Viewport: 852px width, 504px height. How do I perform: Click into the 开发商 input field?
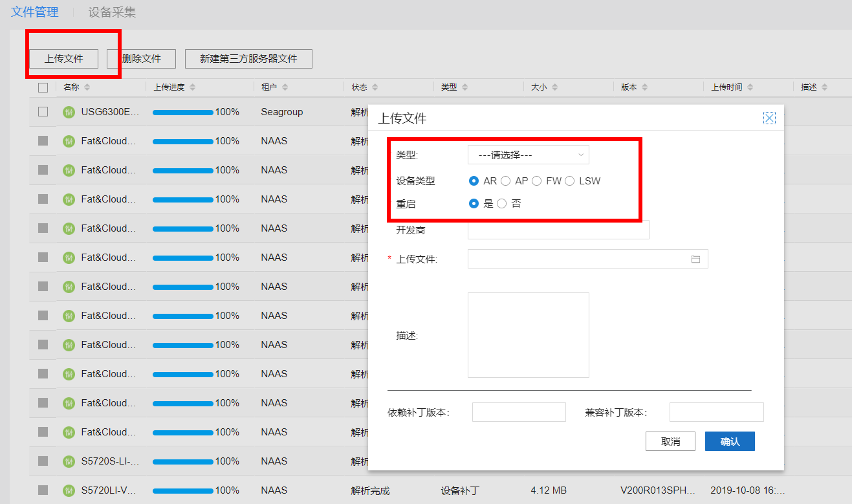coord(558,230)
